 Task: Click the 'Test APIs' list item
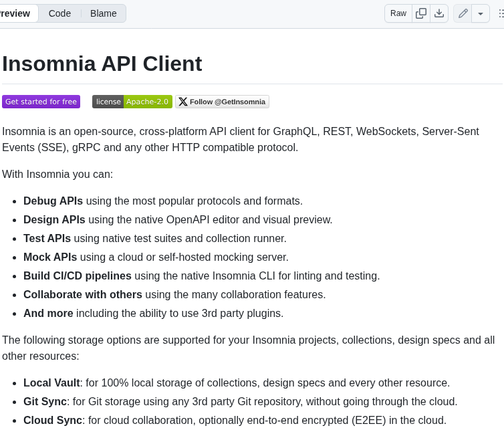(x=155, y=238)
